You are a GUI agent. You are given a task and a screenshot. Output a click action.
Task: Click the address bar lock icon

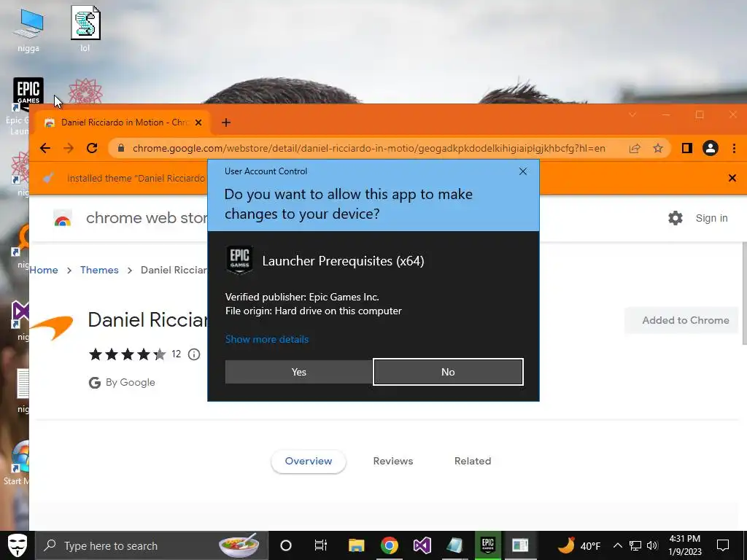(121, 148)
